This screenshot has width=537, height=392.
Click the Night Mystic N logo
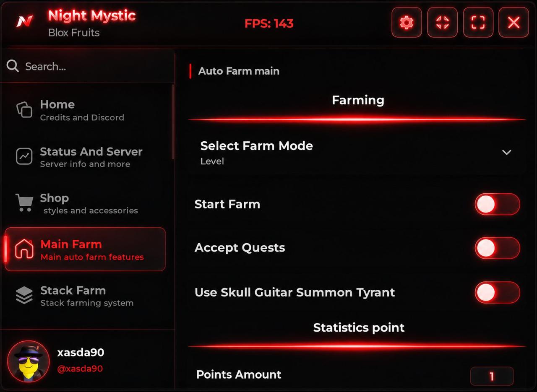point(24,21)
